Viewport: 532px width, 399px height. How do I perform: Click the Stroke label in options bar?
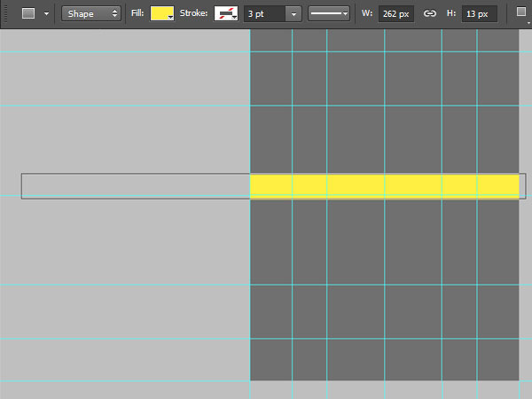click(x=193, y=13)
